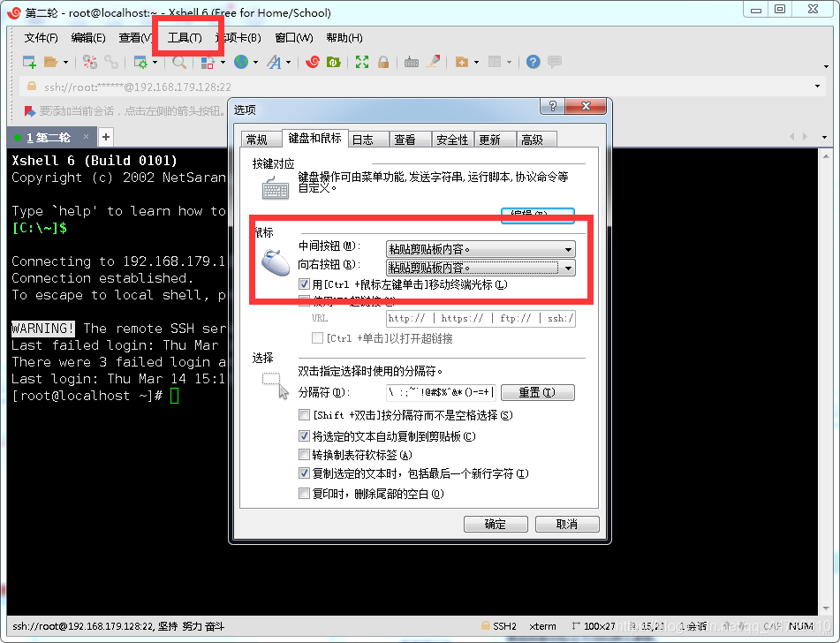Click the Font toolbar icon
The image size is (840, 643).
(x=274, y=62)
